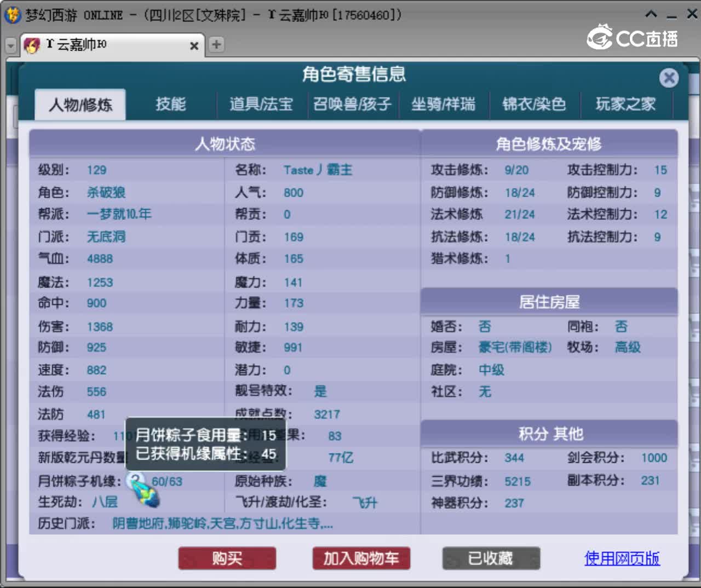701x588 pixels.
Task: Click the 原始种族 value 魔
Action: click(320, 481)
